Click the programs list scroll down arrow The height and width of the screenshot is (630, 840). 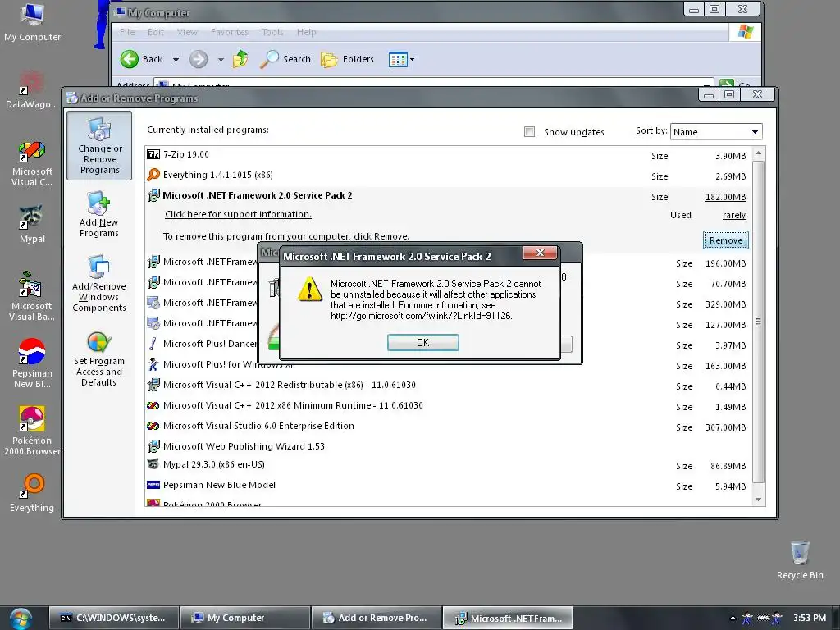click(x=758, y=500)
